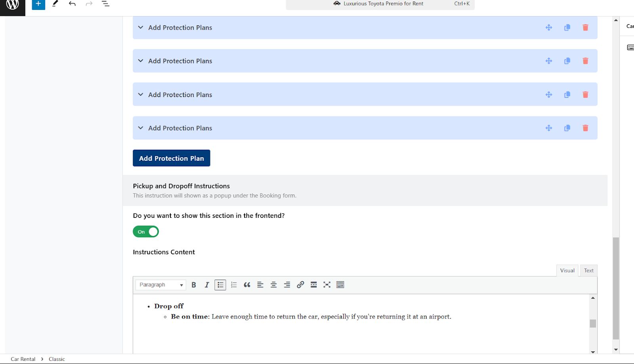Click the "Instructions Content" label
This screenshot has height=364, width=634.
pyautogui.click(x=164, y=252)
